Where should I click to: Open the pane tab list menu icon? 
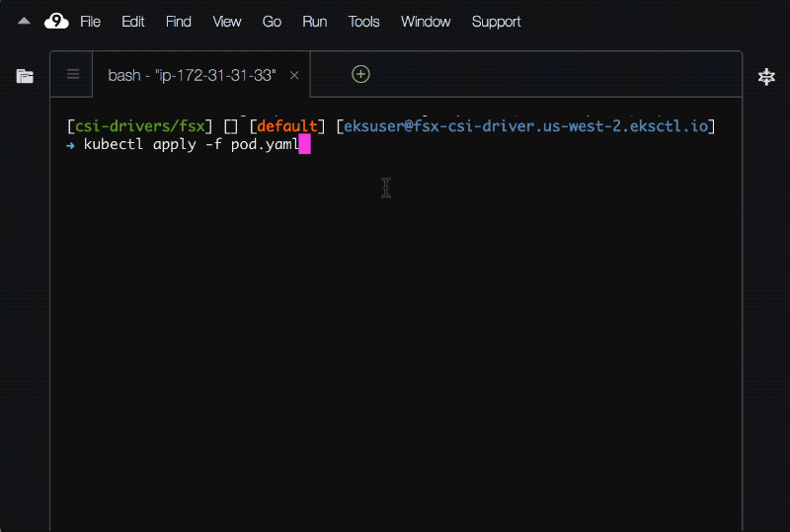click(73, 74)
